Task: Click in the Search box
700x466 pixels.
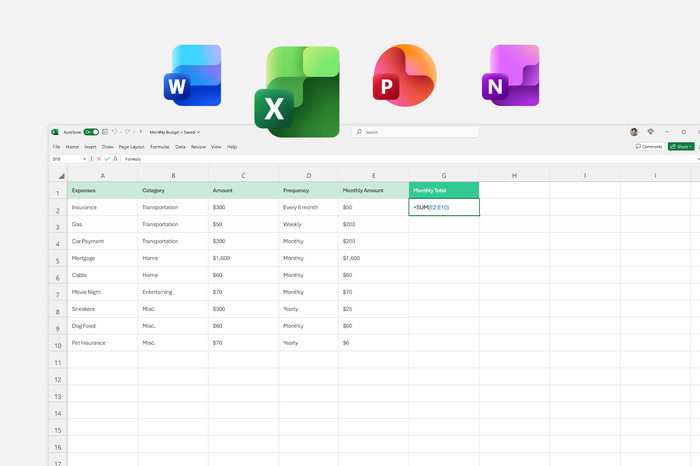Action: click(415, 132)
